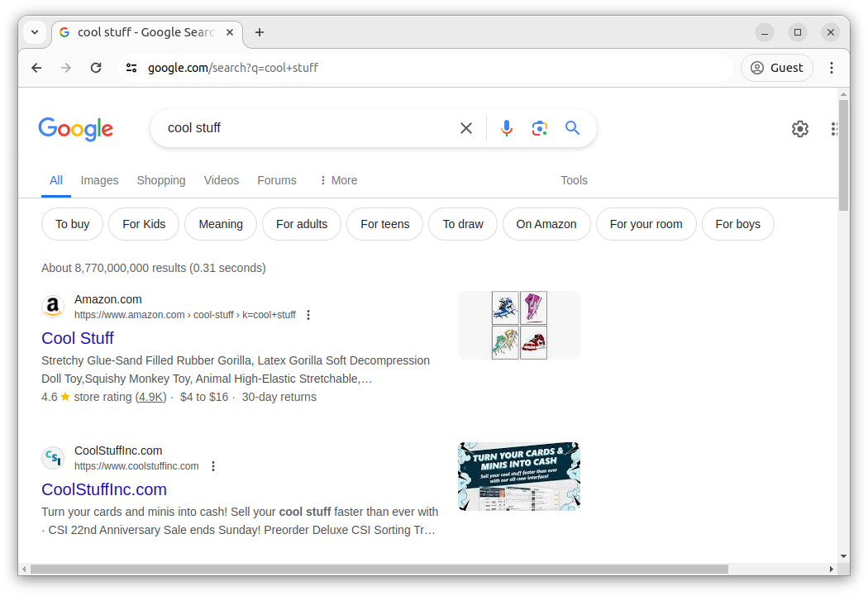Image resolution: width=868 pixels, height=596 pixels.
Task: Click the CoolStuffInc favicon
Action: pos(53,458)
